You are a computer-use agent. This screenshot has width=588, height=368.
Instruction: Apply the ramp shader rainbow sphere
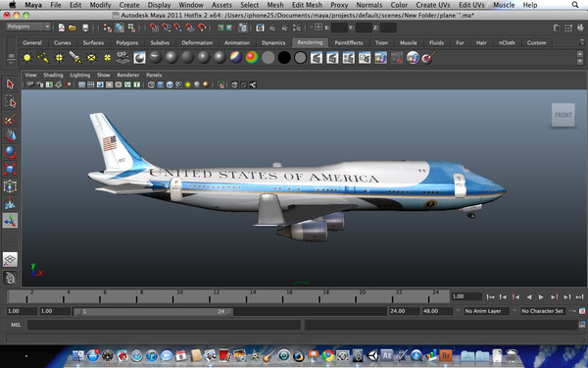(252, 58)
